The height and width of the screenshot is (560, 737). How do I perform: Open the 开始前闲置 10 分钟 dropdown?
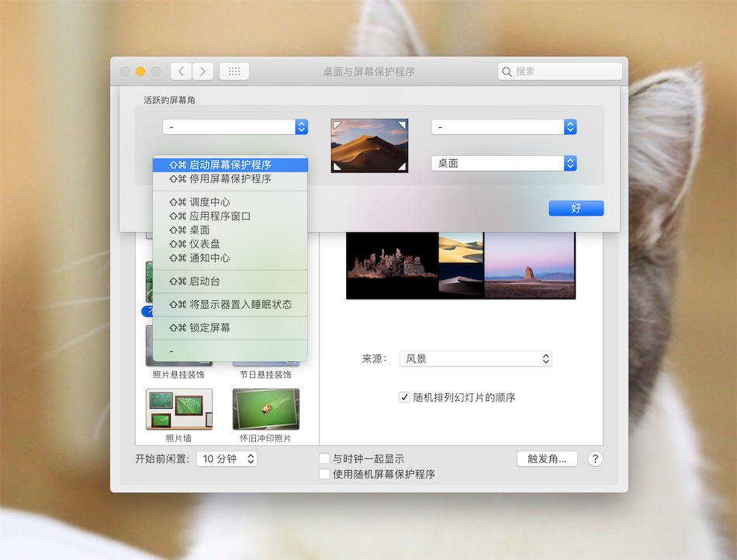pyautogui.click(x=227, y=459)
